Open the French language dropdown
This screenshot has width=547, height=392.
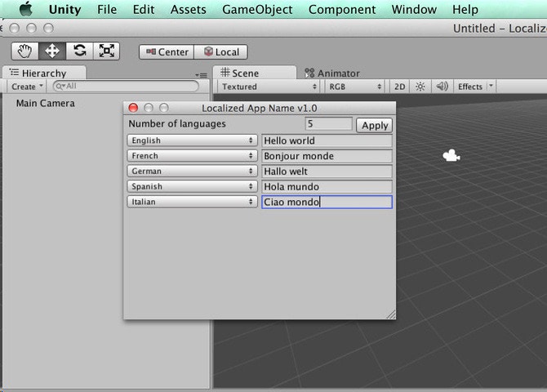coord(192,156)
